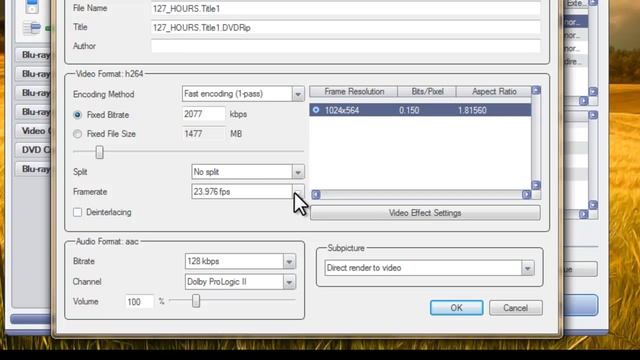Click the Title input field
Image resolution: width=640 pixels, height=360 pixels.
pyautogui.click(x=346, y=27)
